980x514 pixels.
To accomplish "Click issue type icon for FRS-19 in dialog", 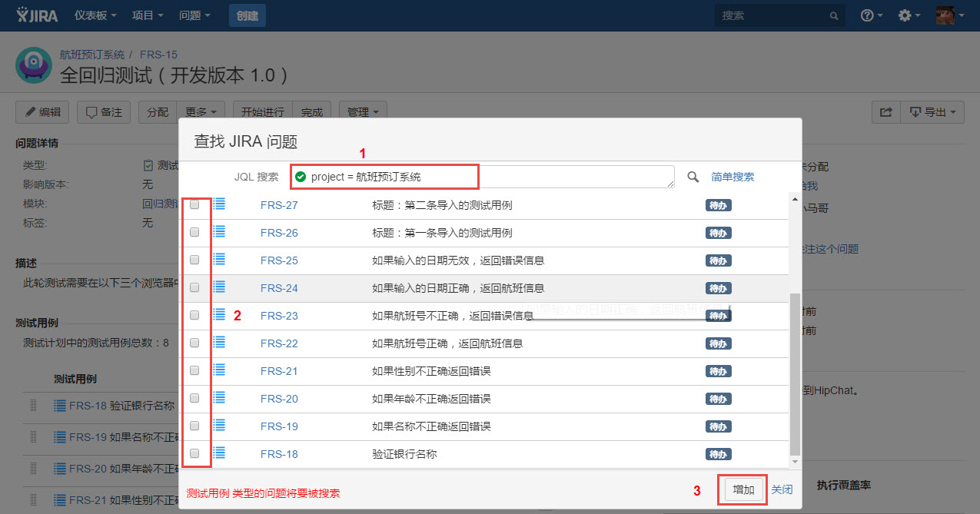I will coord(219,425).
